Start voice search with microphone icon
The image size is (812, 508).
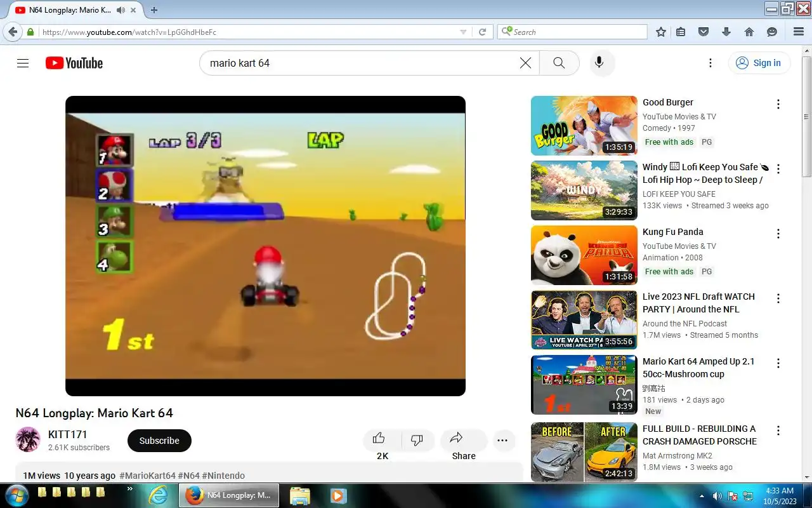[598, 63]
